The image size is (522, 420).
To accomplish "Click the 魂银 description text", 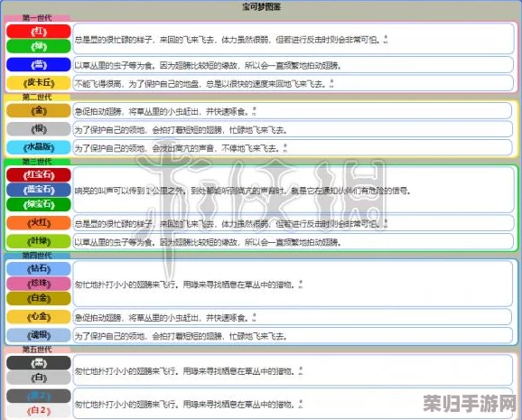I will point(181,336).
